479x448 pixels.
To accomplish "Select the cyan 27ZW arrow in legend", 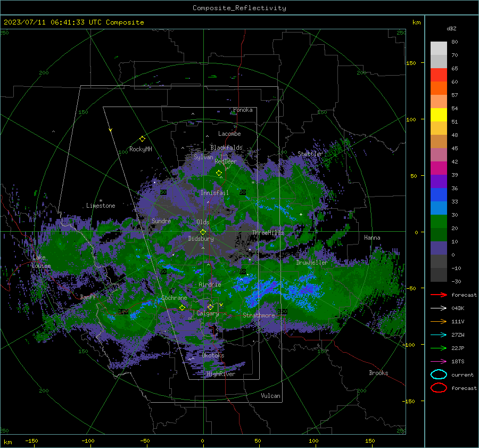I will pyautogui.click(x=439, y=335).
